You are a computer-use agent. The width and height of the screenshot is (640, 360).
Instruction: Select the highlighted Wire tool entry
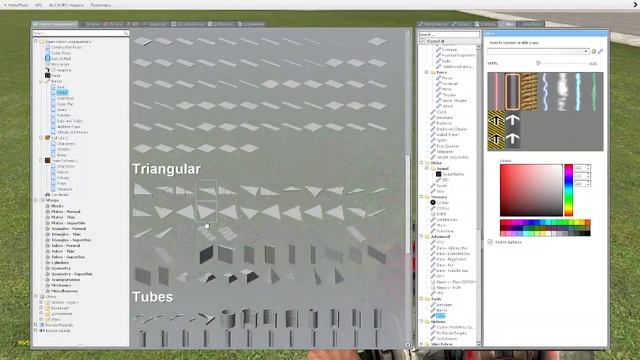pyautogui.click(x=441, y=316)
